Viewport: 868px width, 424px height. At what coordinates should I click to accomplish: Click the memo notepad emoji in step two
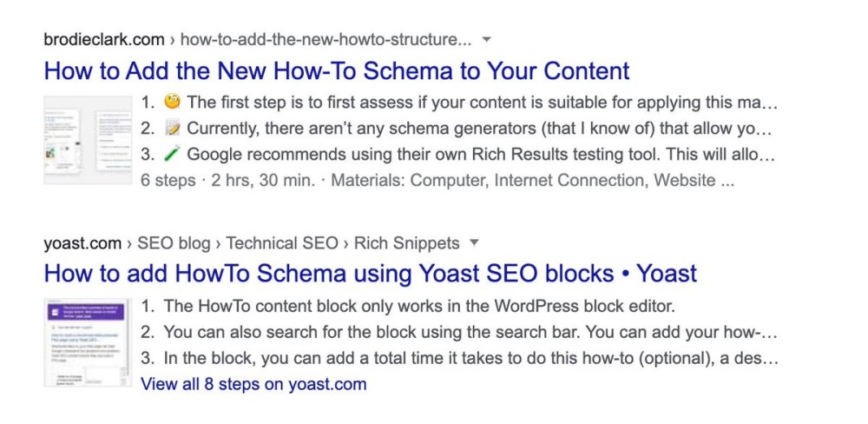tap(173, 129)
